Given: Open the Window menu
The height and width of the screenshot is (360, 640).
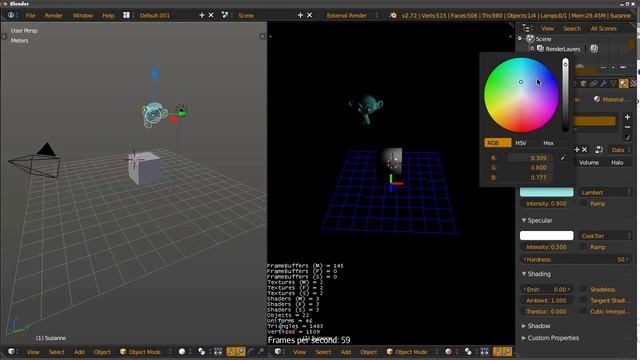Looking at the screenshot, I should coord(83,16).
